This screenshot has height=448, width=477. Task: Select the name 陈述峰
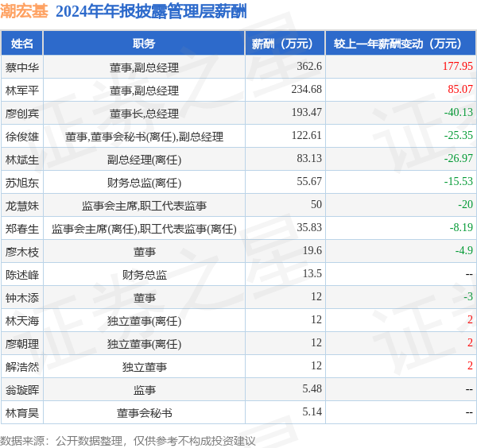coord(22,275)
